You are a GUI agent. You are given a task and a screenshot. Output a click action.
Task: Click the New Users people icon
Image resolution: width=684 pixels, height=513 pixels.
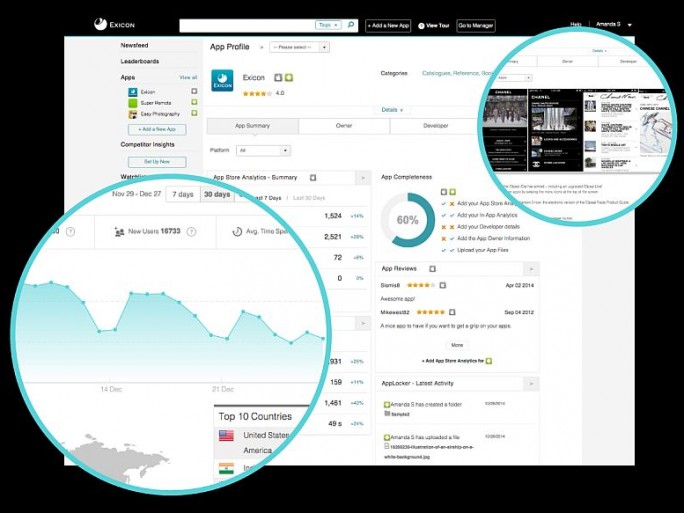point(119,232)
